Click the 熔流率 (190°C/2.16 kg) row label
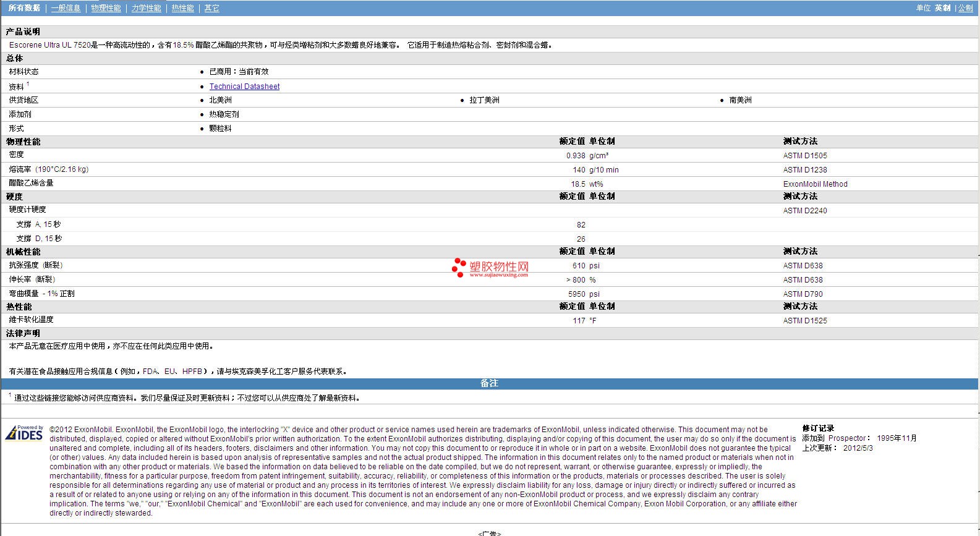 click(x=48, y=169)
